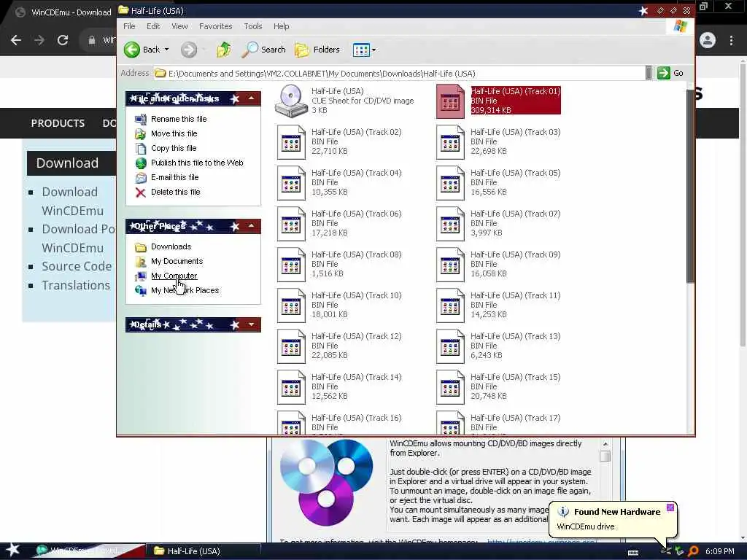Open the address bar dropdown arrow
Viewport: 747px width, 560px height.
pos(649,73)
